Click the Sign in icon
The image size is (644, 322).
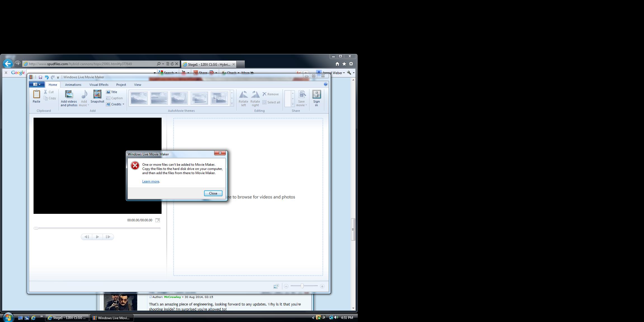point(316,94)
